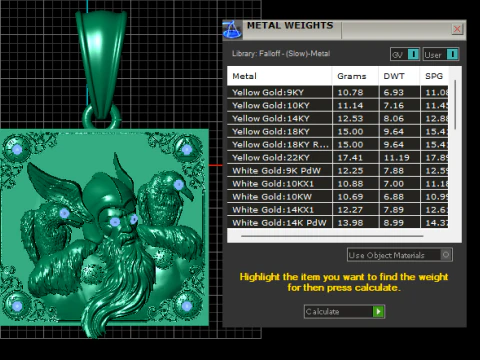Select the Yellow Gold:10KY row
Image resolution: width=480 pixels, height=360 pixels.
[x=338, y=105]
